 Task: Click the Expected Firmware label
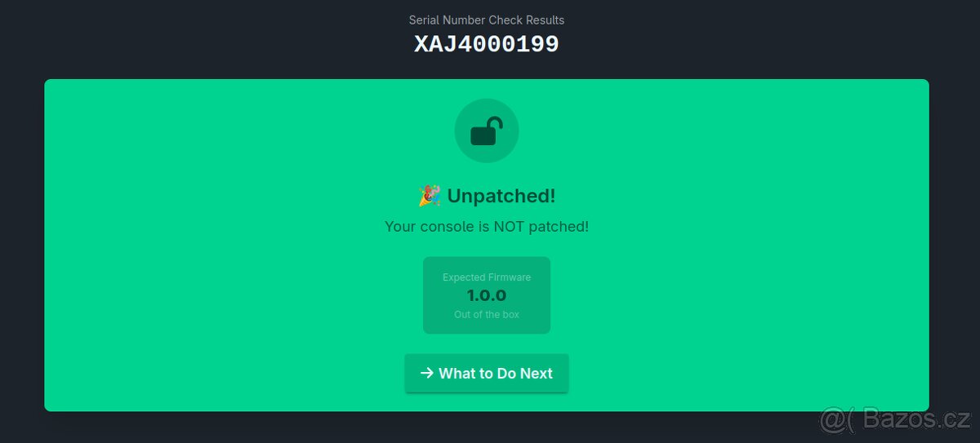pos(487,277)
